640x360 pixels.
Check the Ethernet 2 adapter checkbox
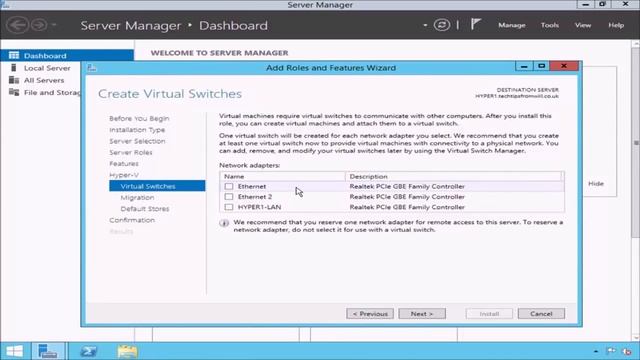tap(229, 197)
